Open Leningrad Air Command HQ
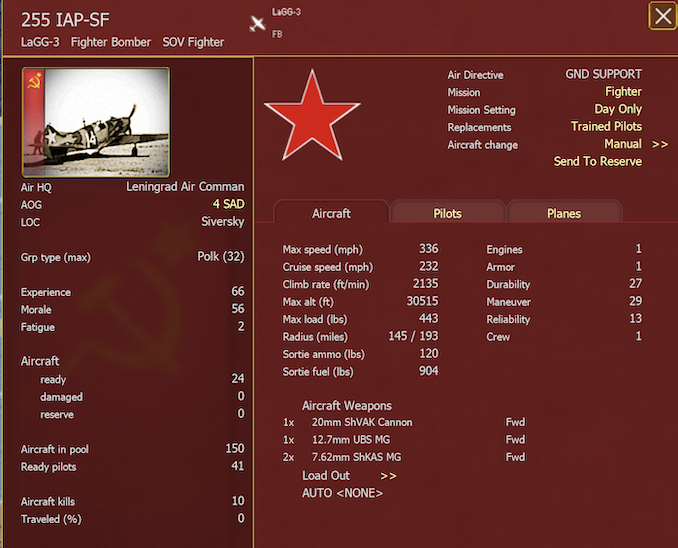Image resolution: width=678 pixels, height=548 pixels. 185,186
